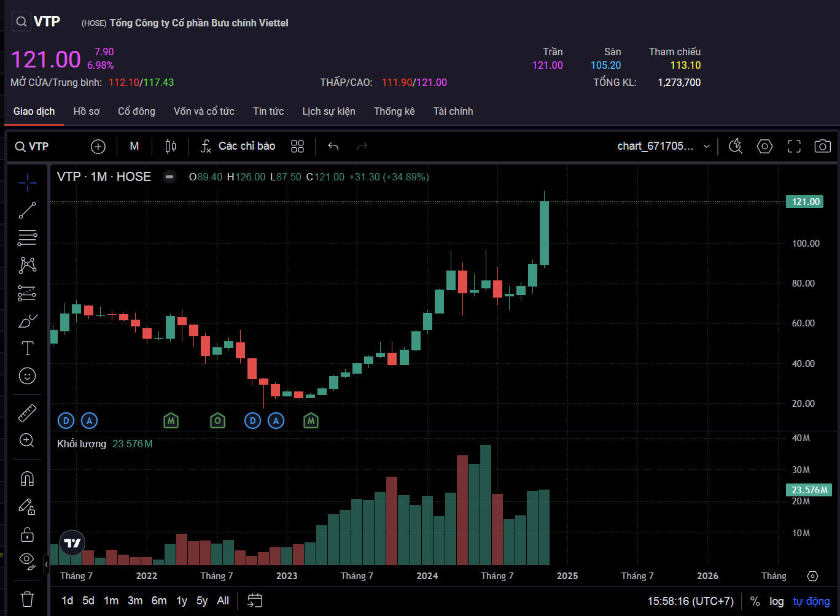Open indicator templates grid icon

coord(298,147)
